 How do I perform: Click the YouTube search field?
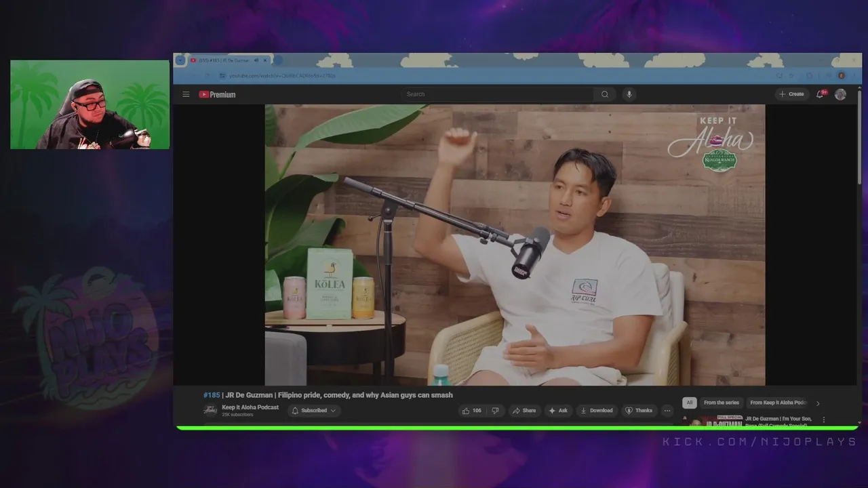498,94
